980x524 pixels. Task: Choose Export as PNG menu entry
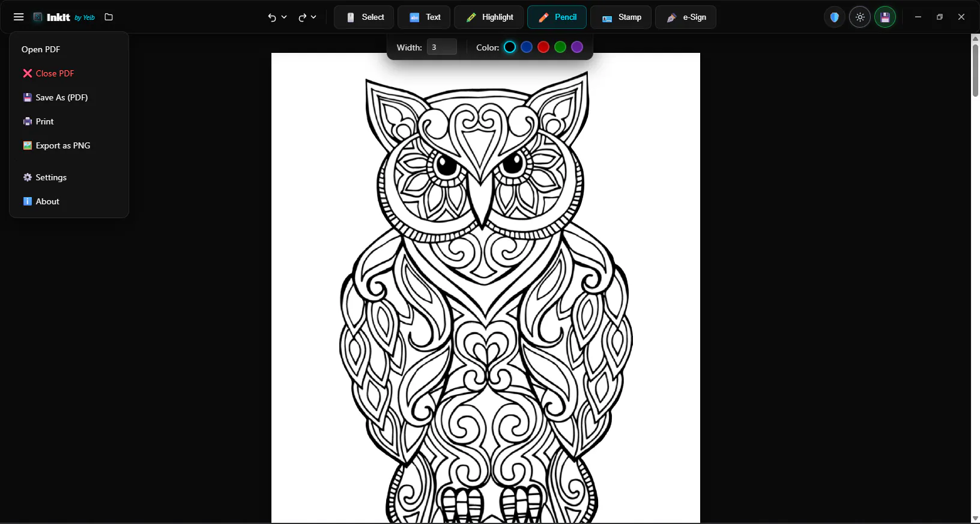pyautogui.click(x=69, y=145)
